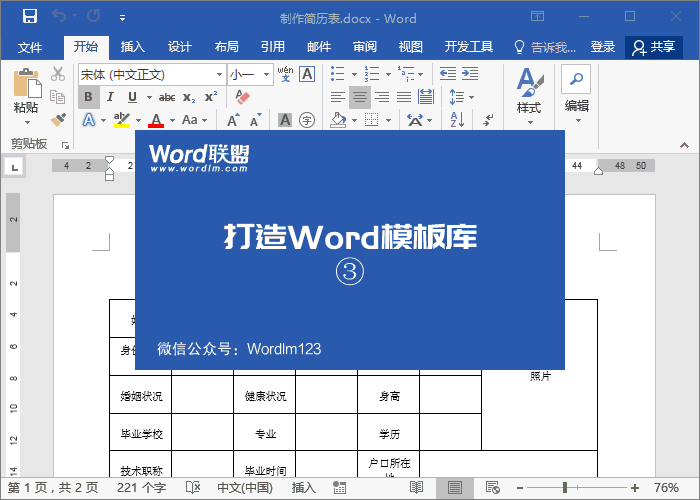Toggle character shading A
This screenshot has width=700, height=500.
coord(285,120)
